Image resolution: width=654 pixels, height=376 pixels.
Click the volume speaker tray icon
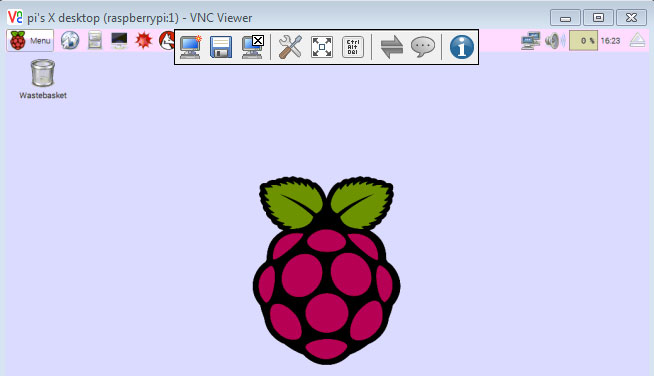[554, 41]
